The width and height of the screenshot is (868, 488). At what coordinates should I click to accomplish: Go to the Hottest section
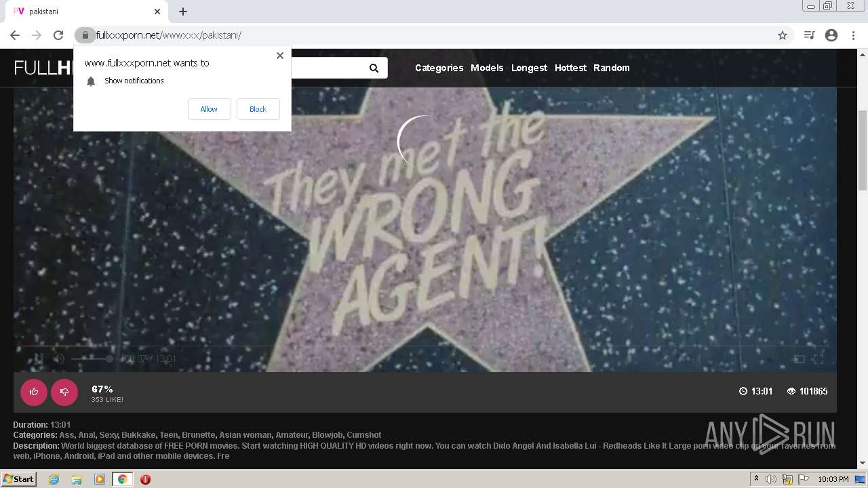[570, 68]
